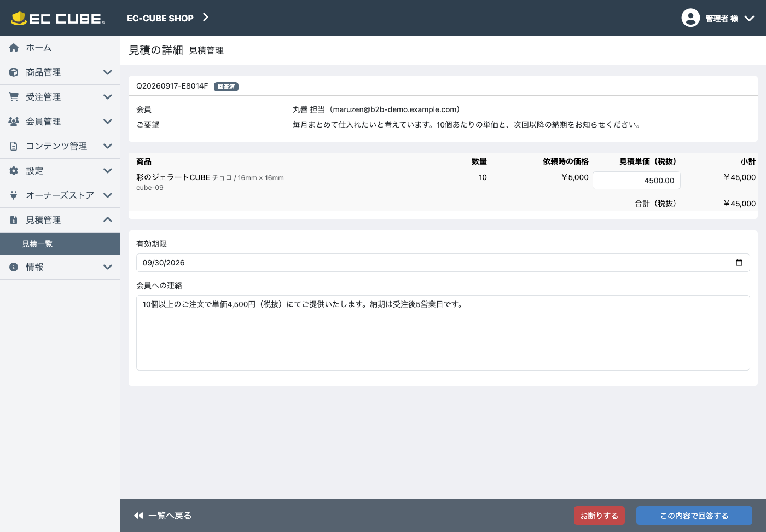Screen dimensions: 766x532
Task: Click the arrow next to EC-CUBE SHOP
Action: pos(206,18)
